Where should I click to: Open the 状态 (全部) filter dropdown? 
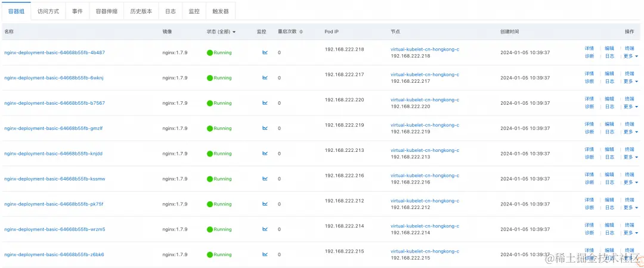[221, 32]
